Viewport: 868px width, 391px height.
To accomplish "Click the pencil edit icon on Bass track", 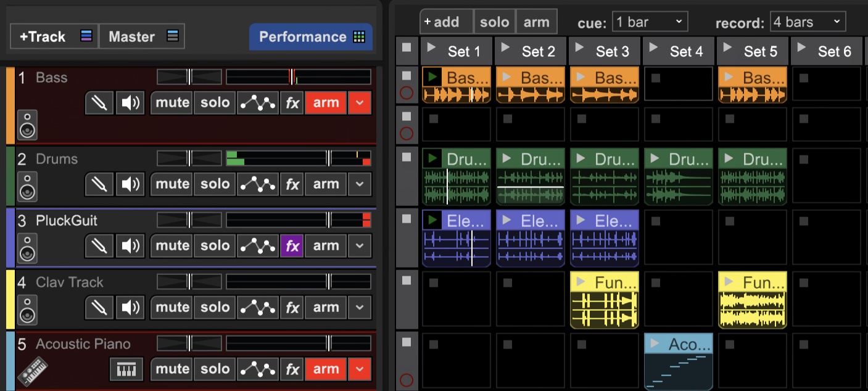I will [x=99, y=103].
